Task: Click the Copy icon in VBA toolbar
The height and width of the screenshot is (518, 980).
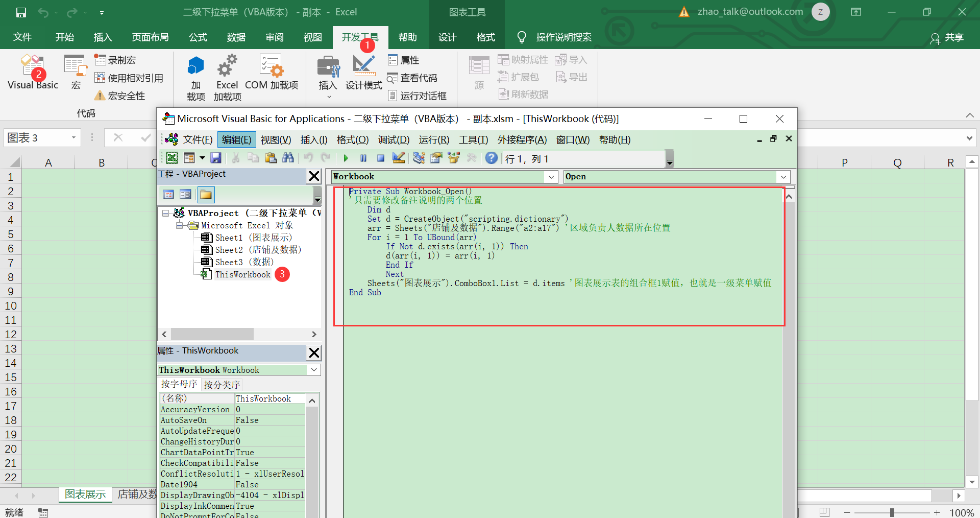Action: (253, 158)
